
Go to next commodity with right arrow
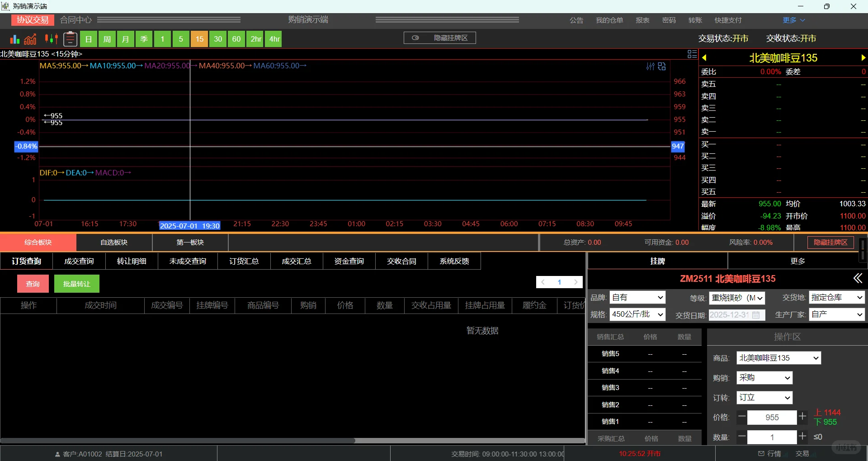(863, 58)
